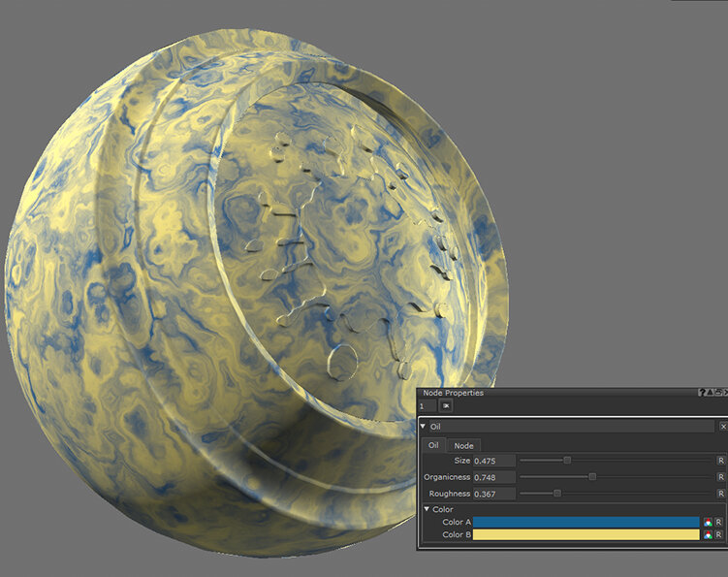
Task: Switch to the Node tab
Action: (463, 445)
